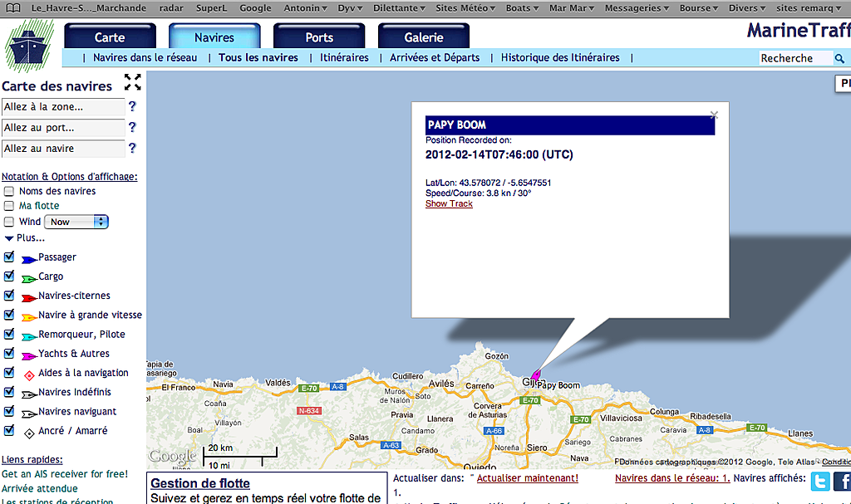The height and width of the screenshot is (504, 851).
Task: Open the Wind time 'Now' dropdown
Action: click(76, 222)
